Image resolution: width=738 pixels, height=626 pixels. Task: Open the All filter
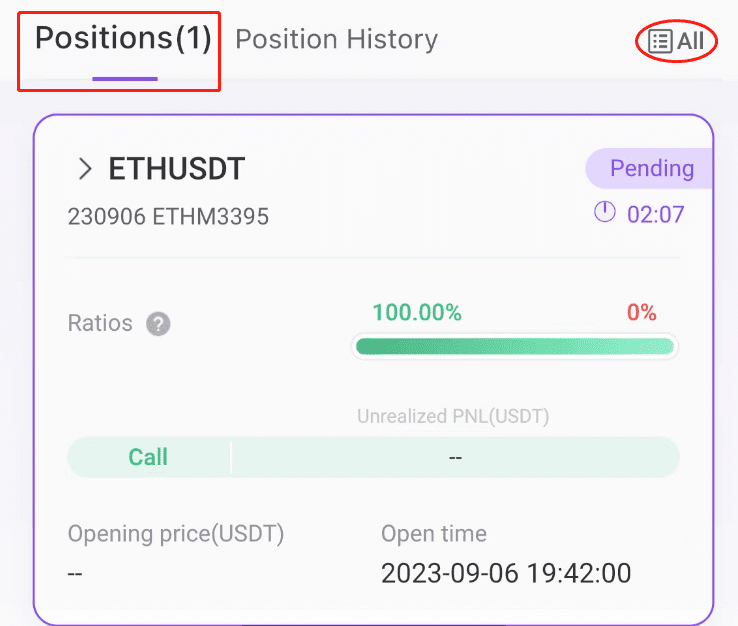(x=676, y=41)
